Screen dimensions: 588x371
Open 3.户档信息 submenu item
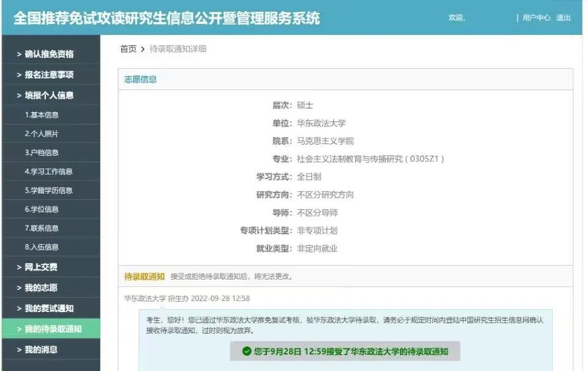click(x=42, y=153)
